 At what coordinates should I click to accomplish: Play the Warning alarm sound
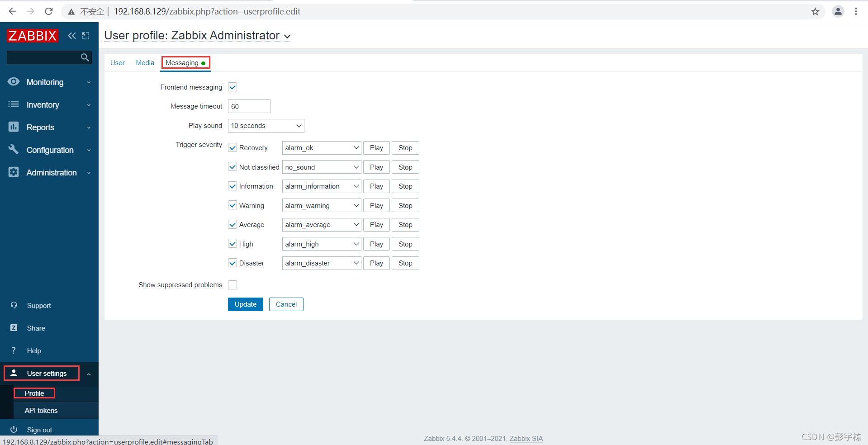[x=376, y=206]
